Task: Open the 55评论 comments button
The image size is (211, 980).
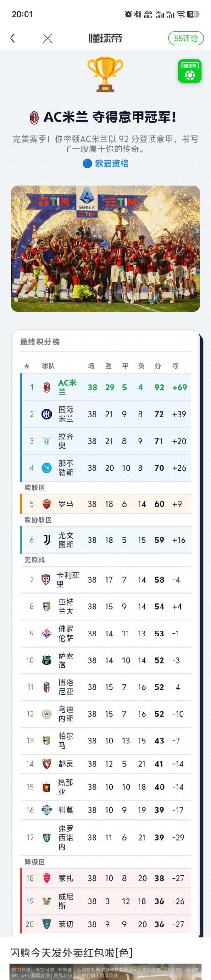Action: point(186,39)
